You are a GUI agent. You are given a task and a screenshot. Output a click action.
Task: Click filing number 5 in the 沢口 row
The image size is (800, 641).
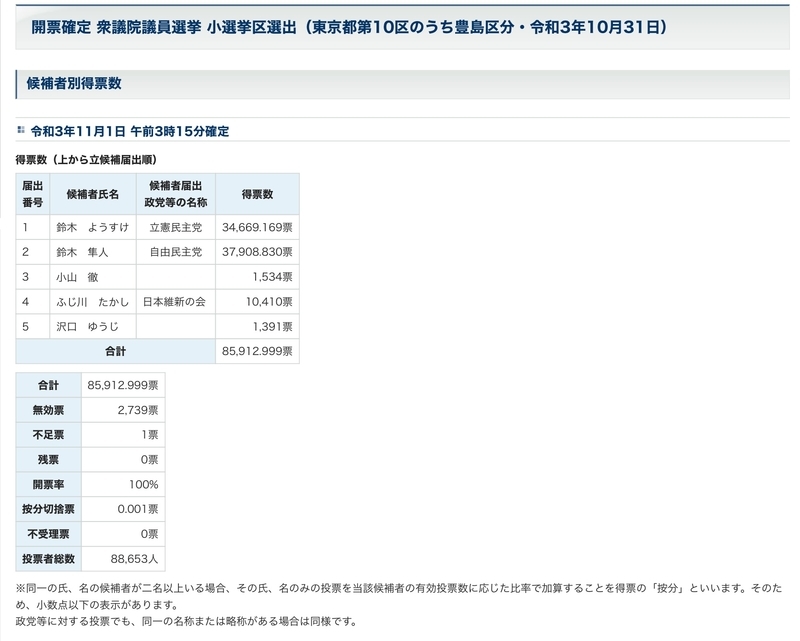pyautogui.click(x=26, y=327)
